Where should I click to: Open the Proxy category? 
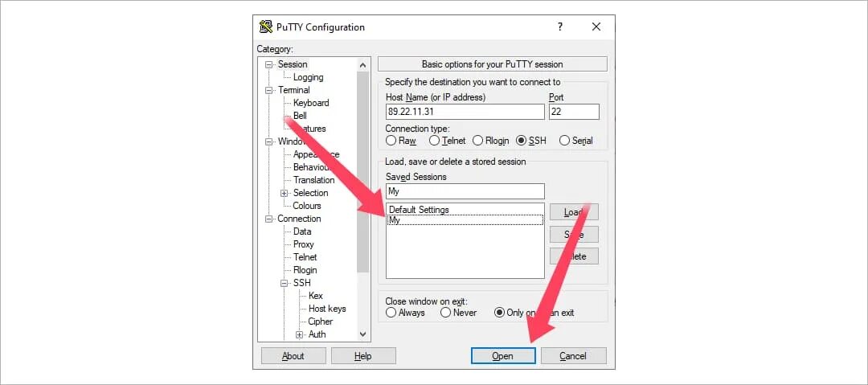click(x=303, y=244)
